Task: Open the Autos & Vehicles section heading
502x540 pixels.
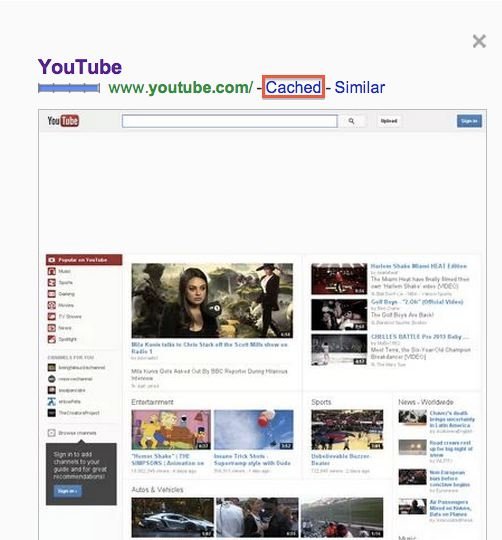Action: pos(157,489)
